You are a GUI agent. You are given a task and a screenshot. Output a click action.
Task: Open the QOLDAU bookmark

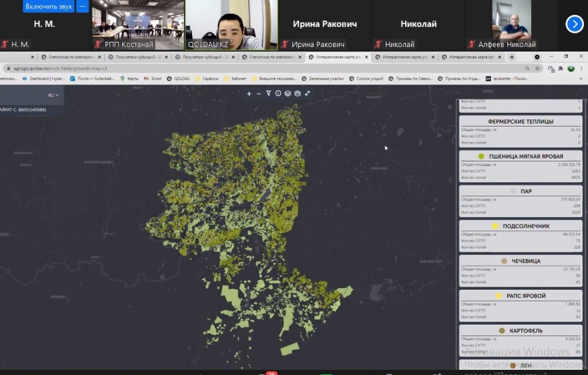point(178,79)
